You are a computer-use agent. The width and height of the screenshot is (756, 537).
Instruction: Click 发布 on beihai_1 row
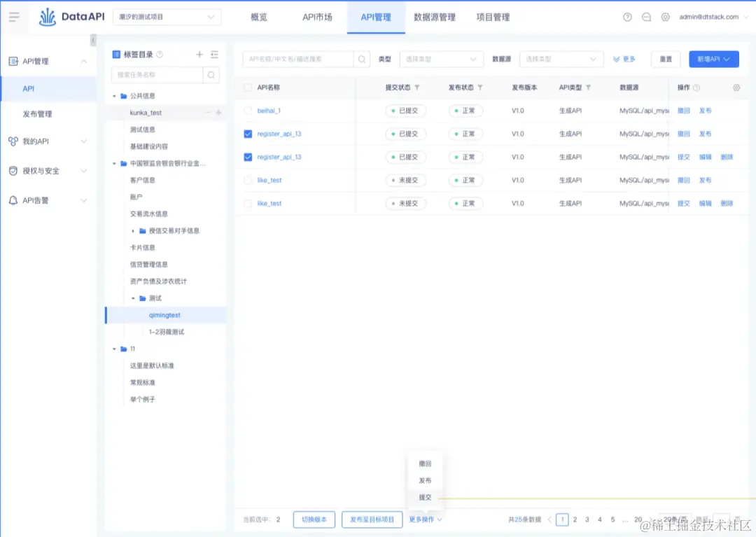(x=706, y=111)
